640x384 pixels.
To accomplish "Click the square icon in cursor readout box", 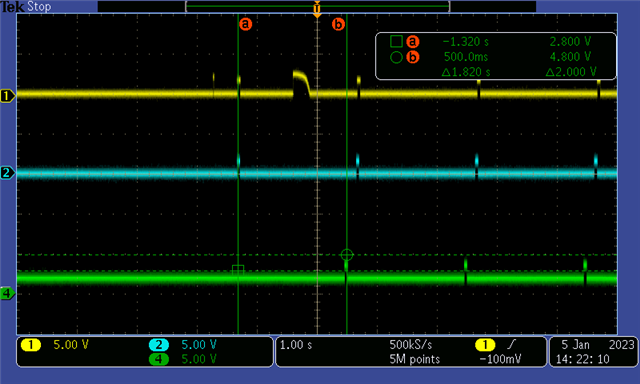I will tap(396, 41).
